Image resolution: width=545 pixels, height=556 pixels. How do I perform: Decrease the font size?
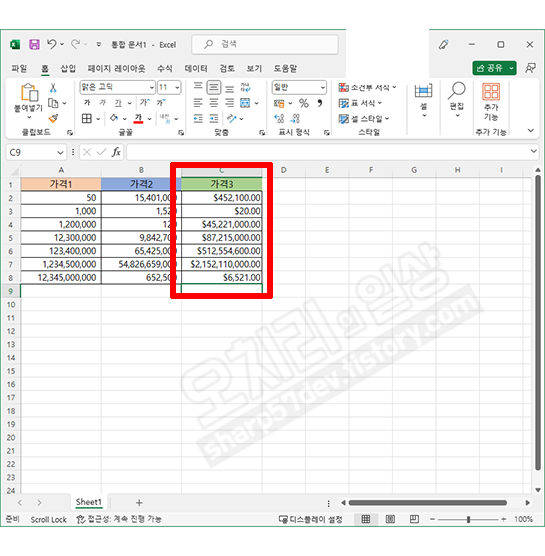click(x=161, y=103)
